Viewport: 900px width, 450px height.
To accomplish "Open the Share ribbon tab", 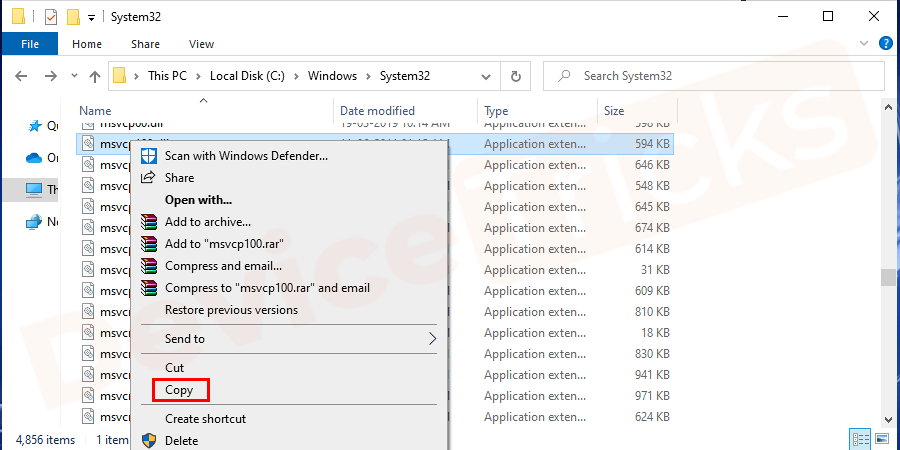I will click(x=145, y=44).
